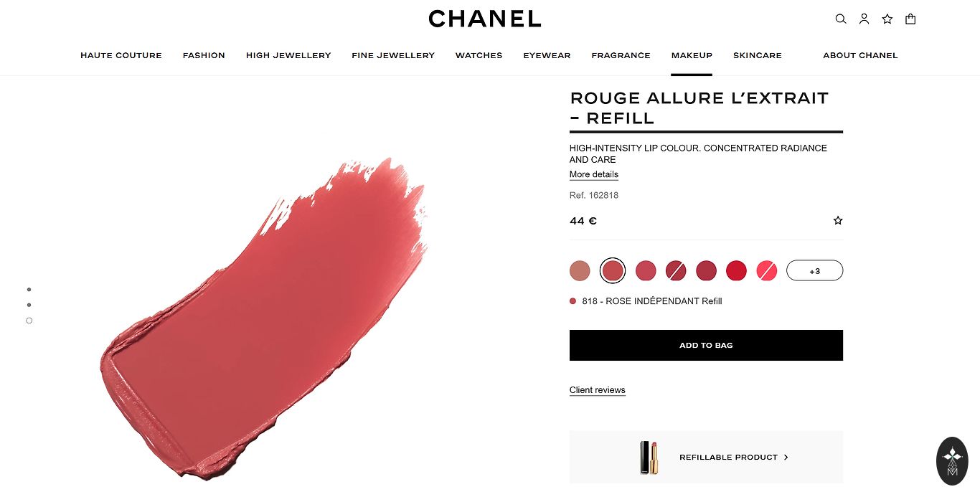
Task: Open the account profile icon
Action: (x=864, y=19)
